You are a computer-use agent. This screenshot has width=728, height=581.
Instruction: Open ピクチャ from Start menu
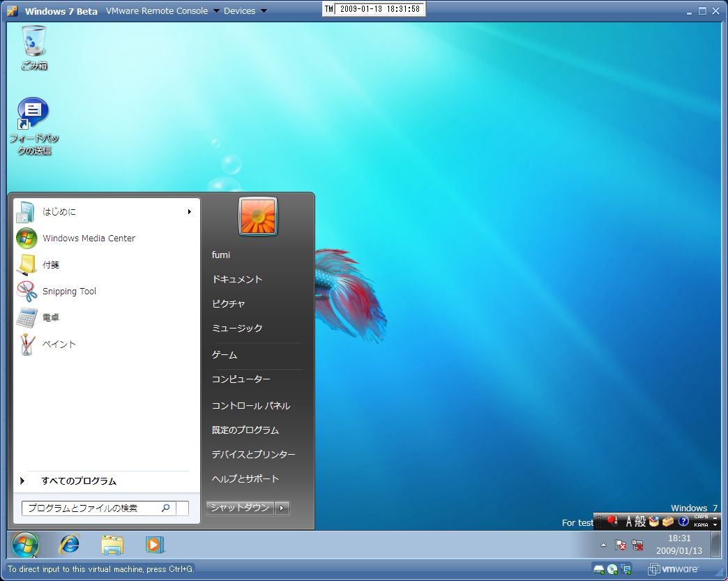229,303
